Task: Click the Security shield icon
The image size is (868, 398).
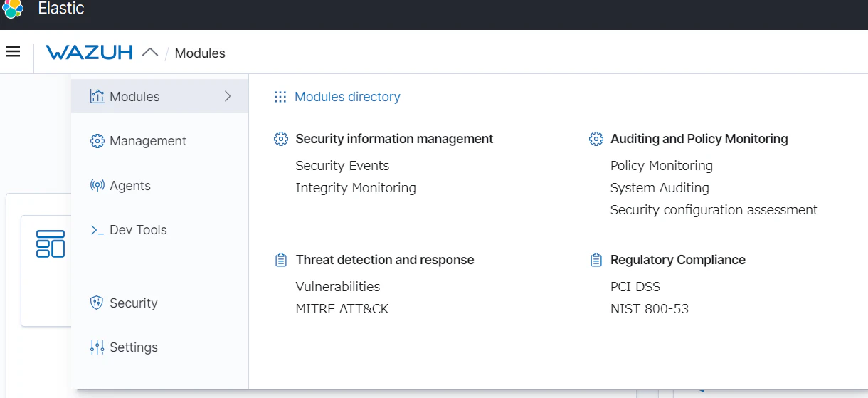Action: coord(97,303)
